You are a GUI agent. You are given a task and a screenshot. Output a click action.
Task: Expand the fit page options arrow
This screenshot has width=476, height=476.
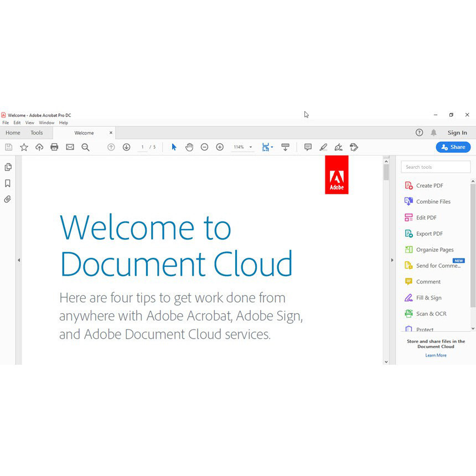coord(272,147)
